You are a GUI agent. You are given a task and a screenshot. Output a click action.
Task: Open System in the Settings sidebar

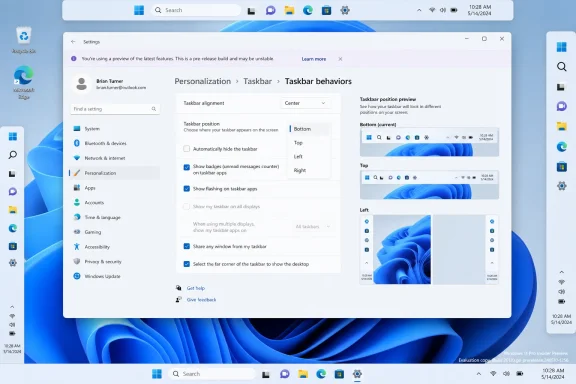pyautogui.click(x=115, y=129)
